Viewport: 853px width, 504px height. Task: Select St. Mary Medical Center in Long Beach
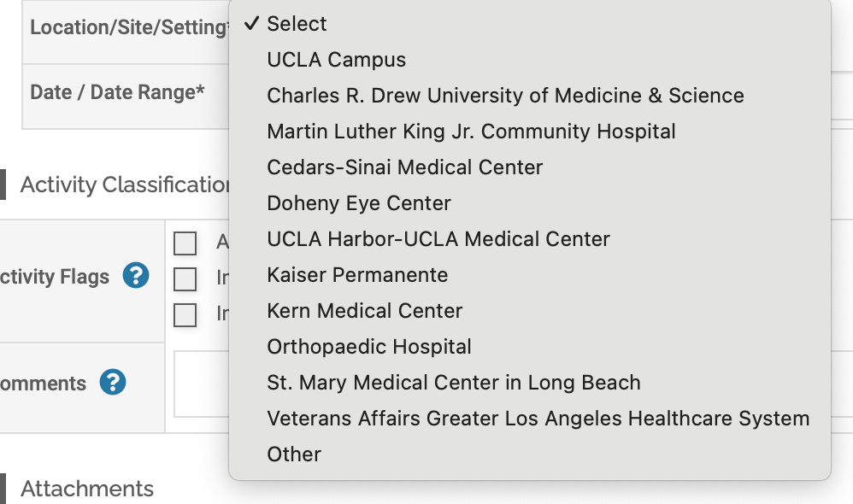[x=453, y=383]
